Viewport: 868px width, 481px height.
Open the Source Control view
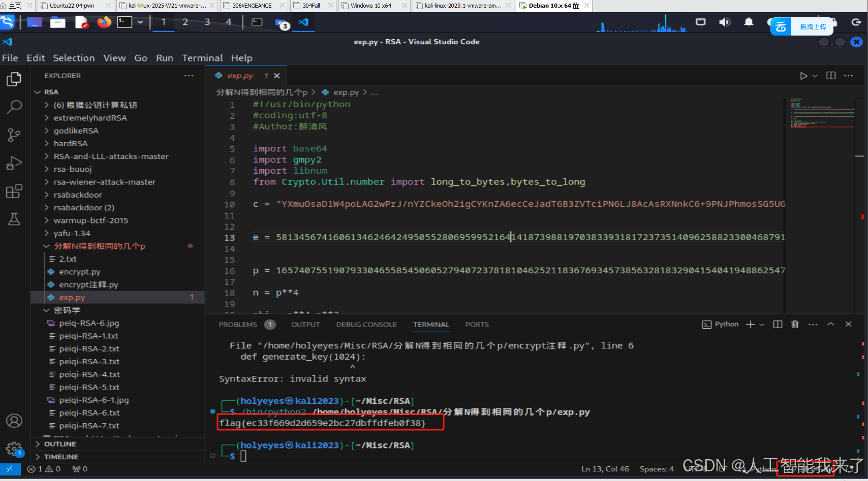click(14, 135)
